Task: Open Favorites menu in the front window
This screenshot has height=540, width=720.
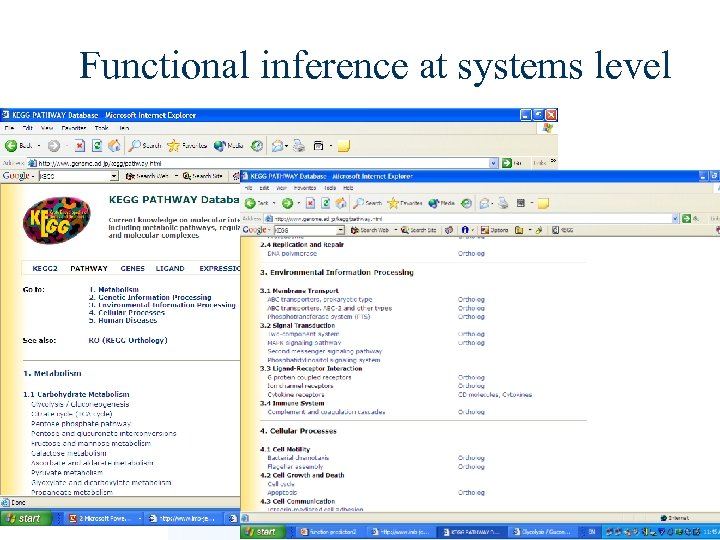Action: click(305, 188)
